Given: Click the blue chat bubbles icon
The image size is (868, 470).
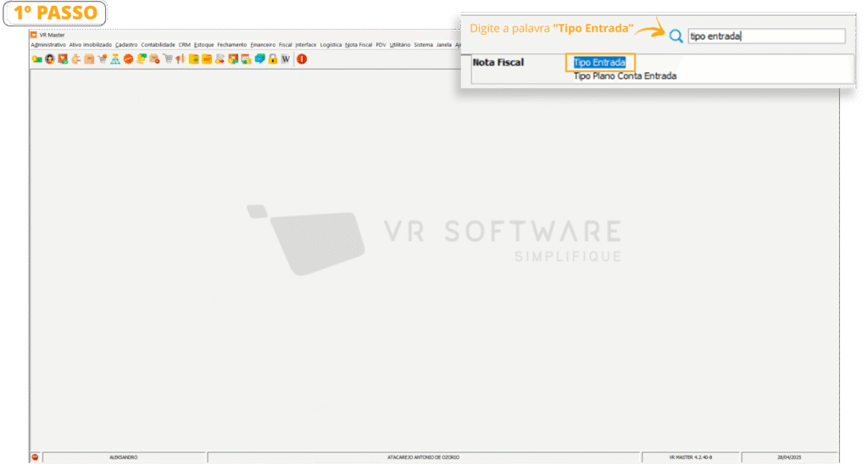Looking at the screenshot, I should [x=259, y=59].
